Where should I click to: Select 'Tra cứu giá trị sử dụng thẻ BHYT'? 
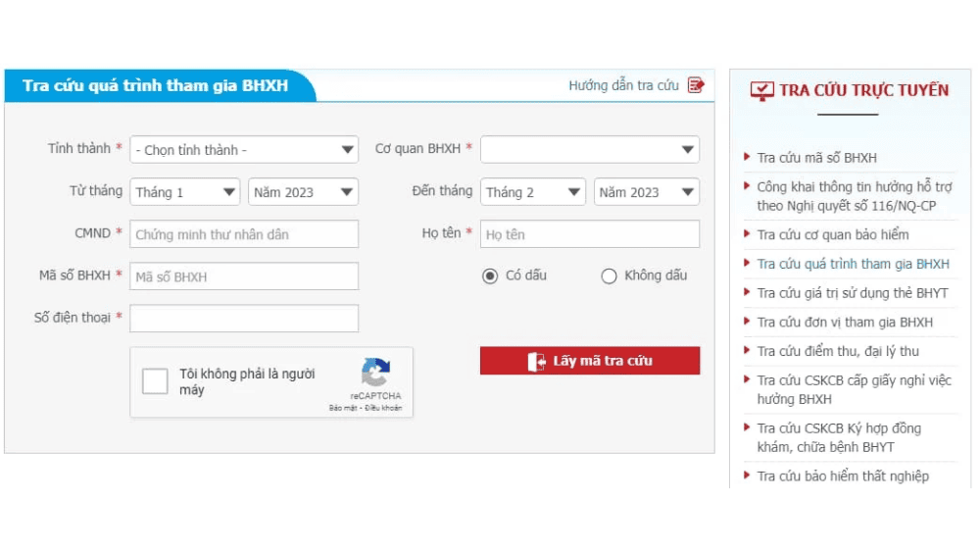pos(852,293)
